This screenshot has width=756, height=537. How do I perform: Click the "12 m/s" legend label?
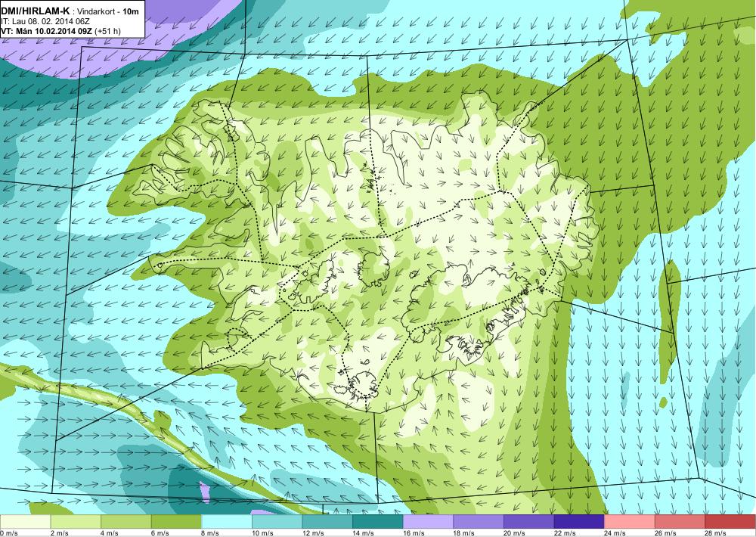313,533
